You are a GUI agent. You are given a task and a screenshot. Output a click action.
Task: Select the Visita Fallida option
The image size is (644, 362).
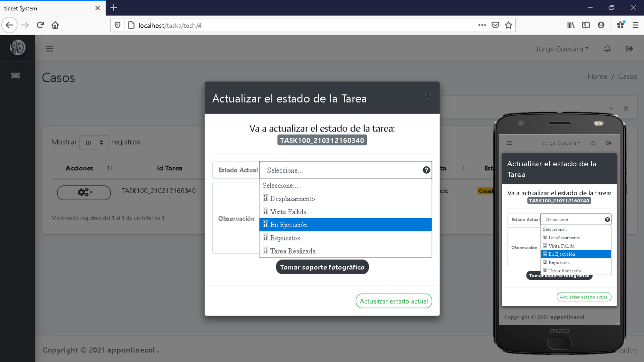pos(345,212)
